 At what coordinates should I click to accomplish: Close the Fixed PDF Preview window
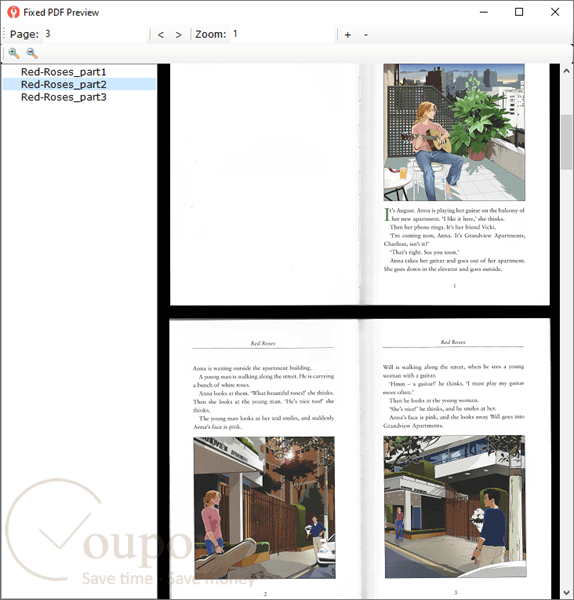[555, 12]
